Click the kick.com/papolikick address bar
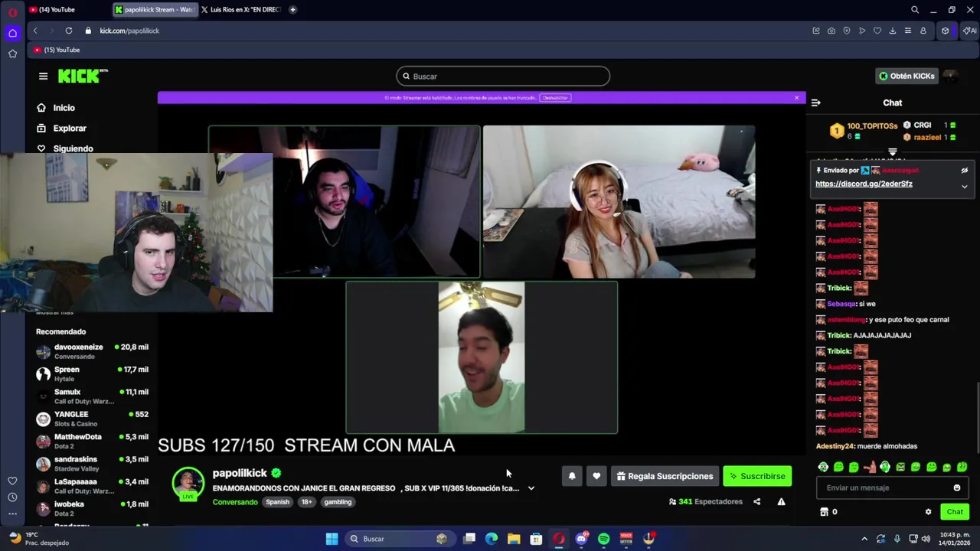The height and width of the screenshot is (551, 980). point(129,31)
